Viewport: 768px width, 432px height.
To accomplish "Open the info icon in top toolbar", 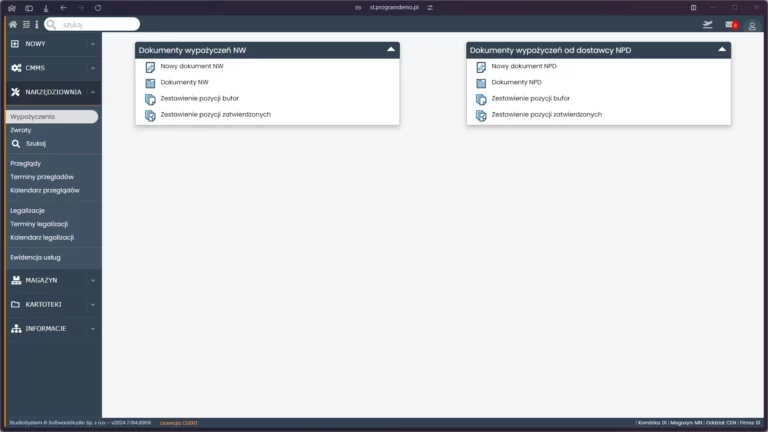I will (x=36, y=24).
